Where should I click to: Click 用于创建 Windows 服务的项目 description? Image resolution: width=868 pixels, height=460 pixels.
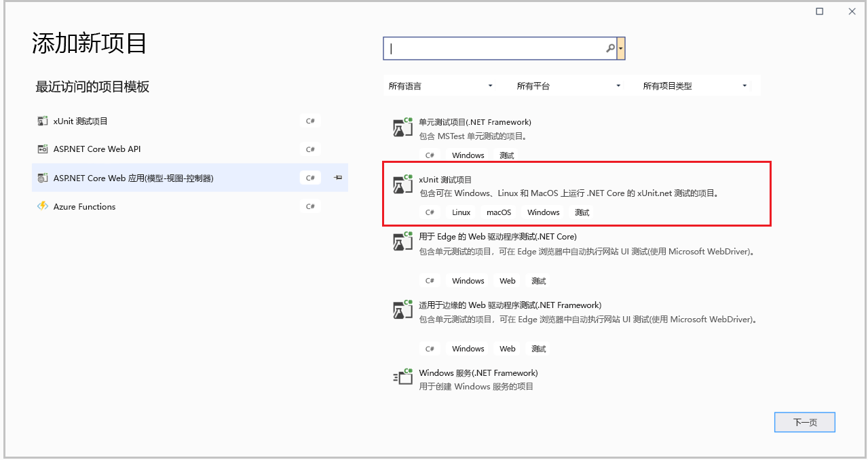(x=476, y=387)
